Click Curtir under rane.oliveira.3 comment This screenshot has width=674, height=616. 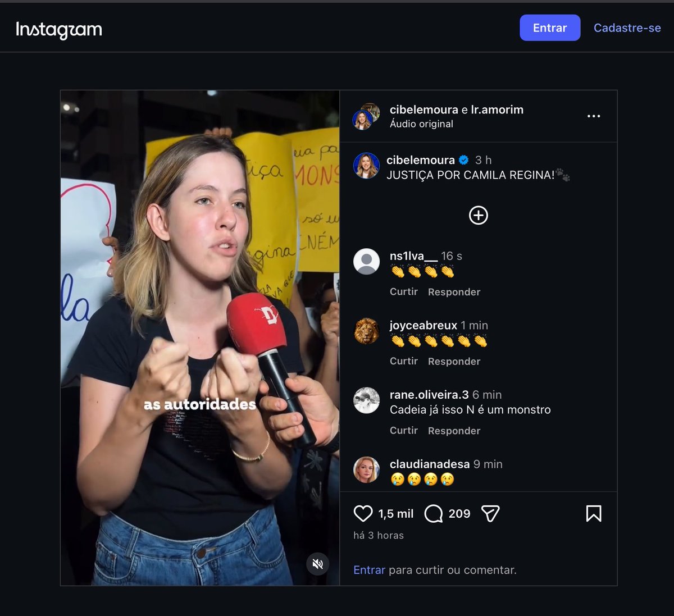pyautogui.click(x=404, y=430)
